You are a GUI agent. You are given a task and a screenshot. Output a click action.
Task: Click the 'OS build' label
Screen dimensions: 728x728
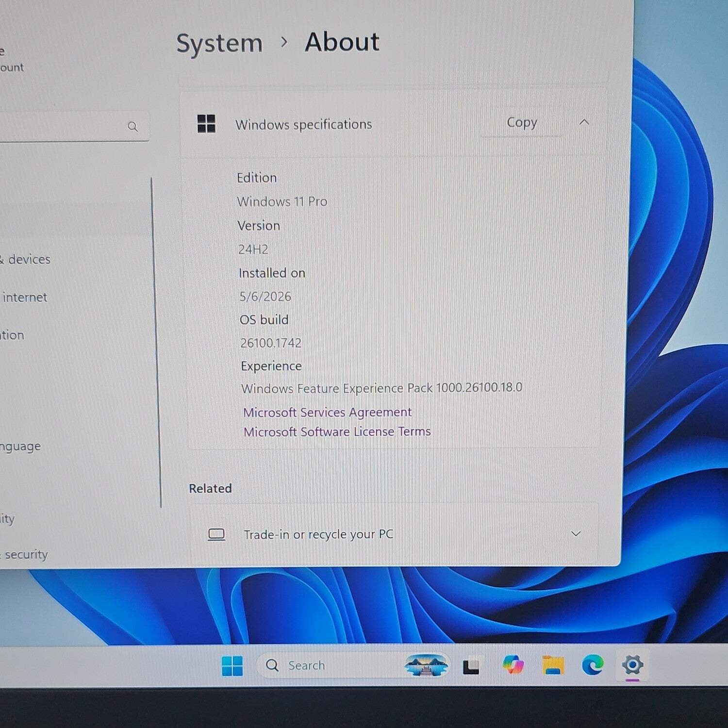coord(264,319)
